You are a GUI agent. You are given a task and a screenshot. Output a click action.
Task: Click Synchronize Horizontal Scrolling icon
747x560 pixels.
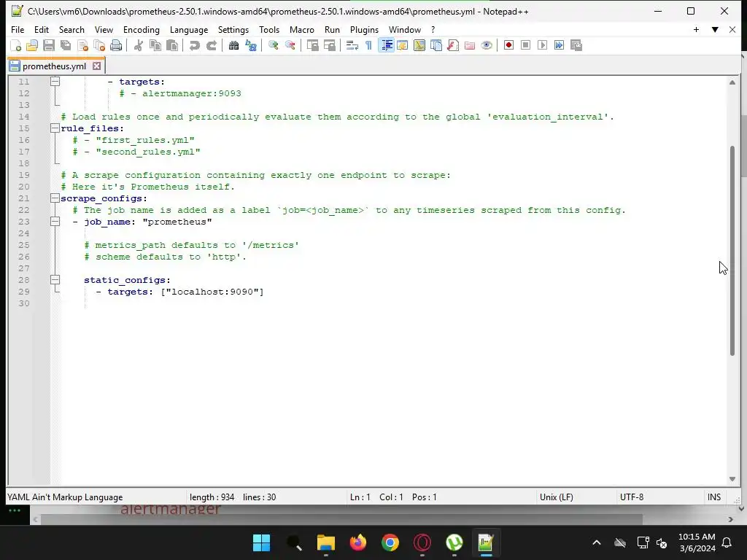tap(329, 45)
